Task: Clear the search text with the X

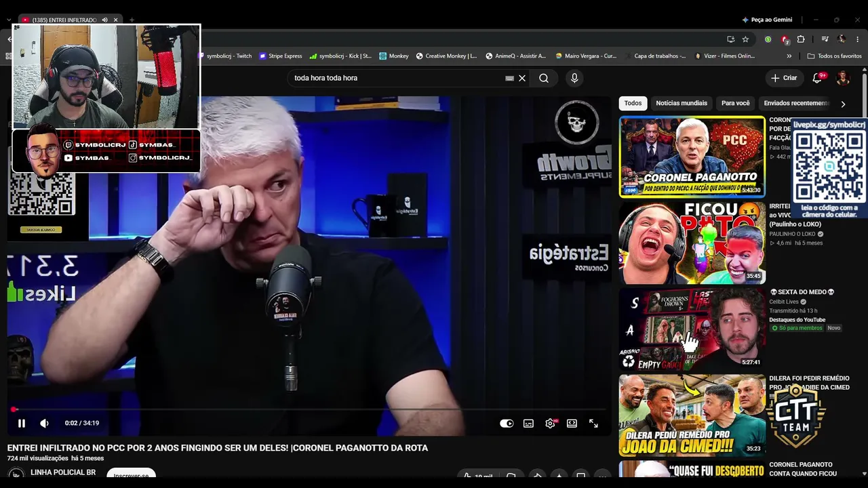Action: (522, 78)
